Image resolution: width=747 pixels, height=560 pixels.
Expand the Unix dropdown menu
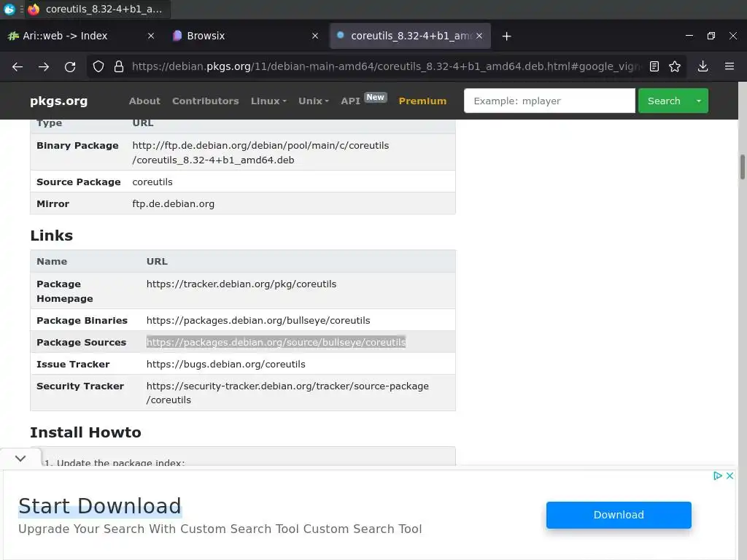click(314, 101)
